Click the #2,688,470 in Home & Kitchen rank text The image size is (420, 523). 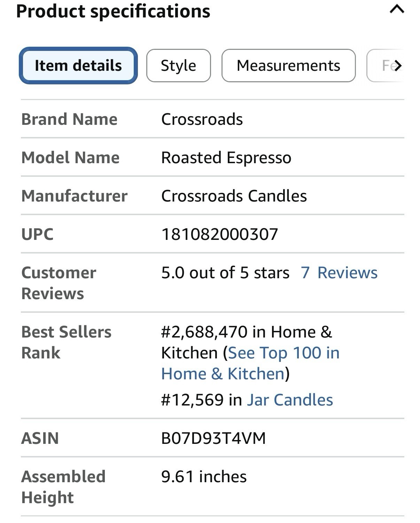coord(247,342)
